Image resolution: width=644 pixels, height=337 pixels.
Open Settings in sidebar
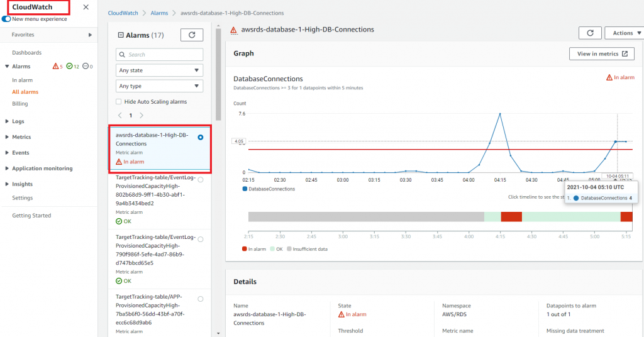coord(22,198)
